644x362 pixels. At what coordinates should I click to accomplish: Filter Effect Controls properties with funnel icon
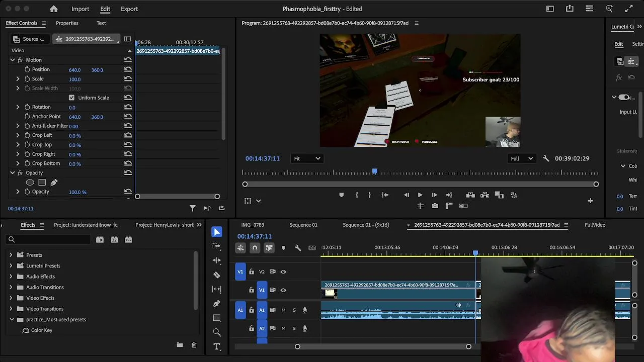[x=192, y=208]
